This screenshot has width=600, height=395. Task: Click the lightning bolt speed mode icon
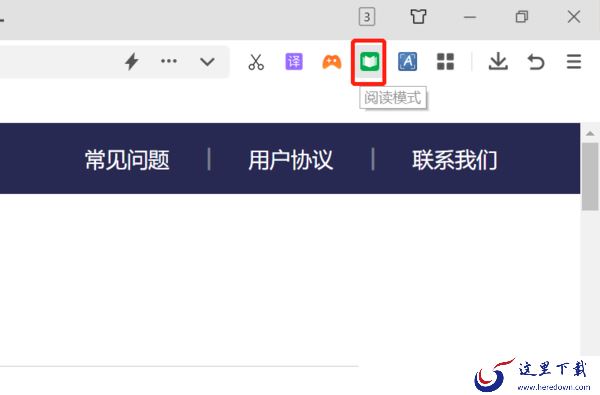(132, 61)
